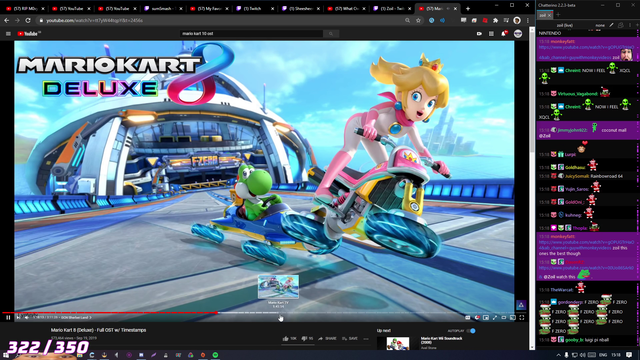Toggle the AUTOPLAY switch
640x360 pixels.
pos(471,331)
